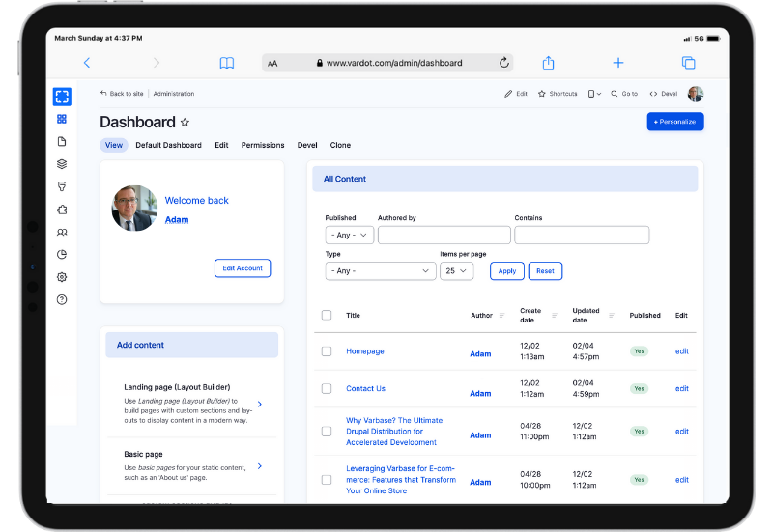Focus the Contains input field
This screenshot has width=773, height=532.
click(x=582, y=235)
